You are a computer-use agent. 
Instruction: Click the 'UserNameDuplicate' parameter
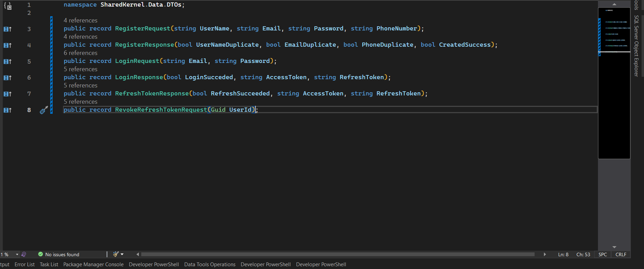pos(227,45)
